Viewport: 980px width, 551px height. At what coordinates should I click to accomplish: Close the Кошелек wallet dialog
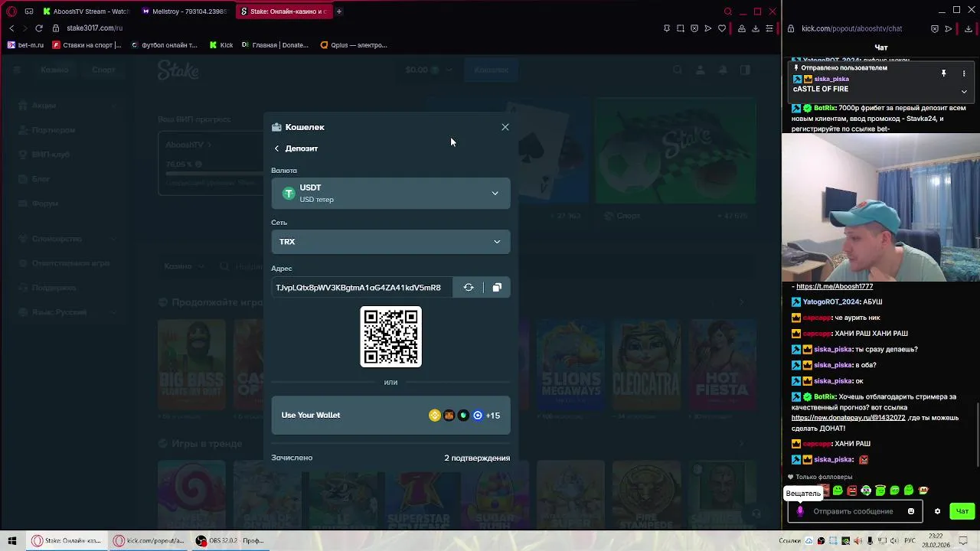[505, 127]
